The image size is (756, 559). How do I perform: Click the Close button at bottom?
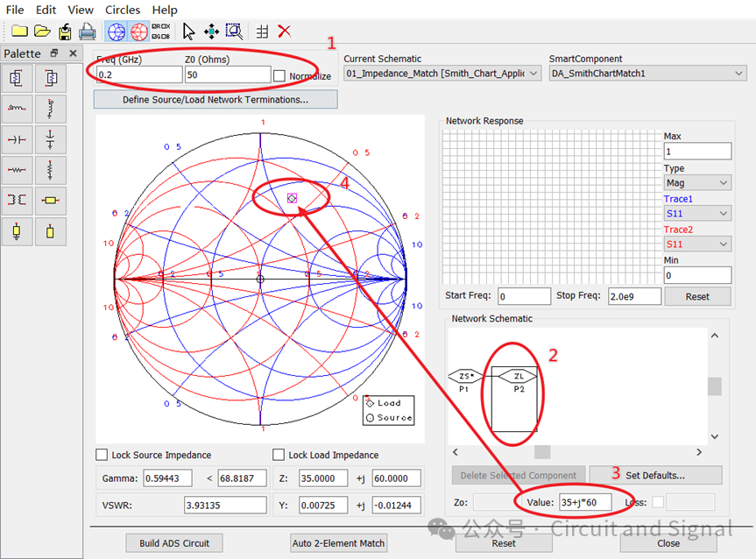[668, 543]
